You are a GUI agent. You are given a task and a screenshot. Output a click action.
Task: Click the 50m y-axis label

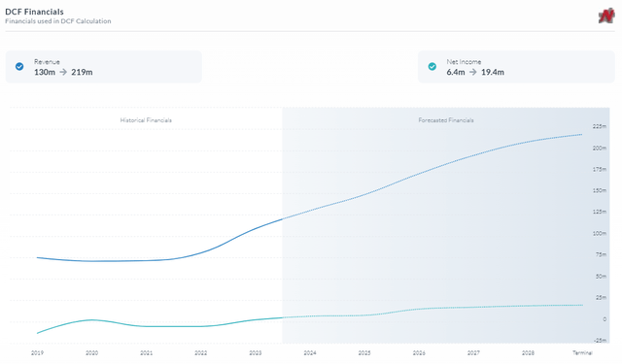pos(601,276)
